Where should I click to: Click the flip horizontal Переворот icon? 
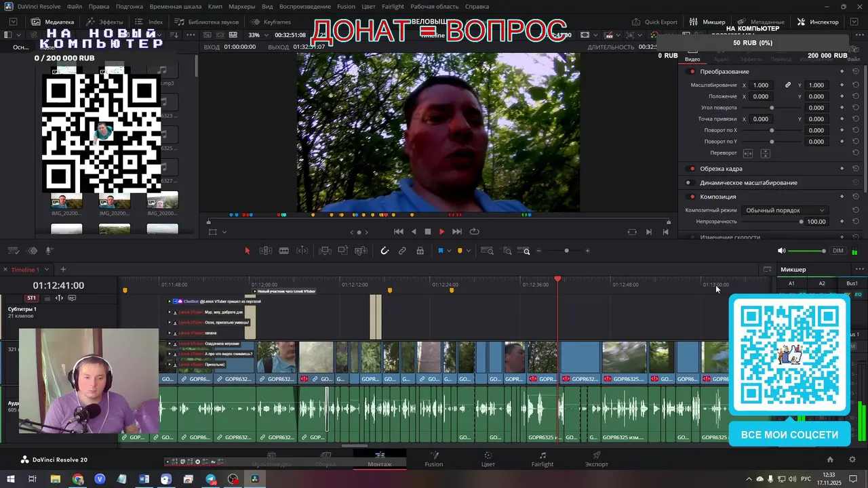[x=748, y=153]
